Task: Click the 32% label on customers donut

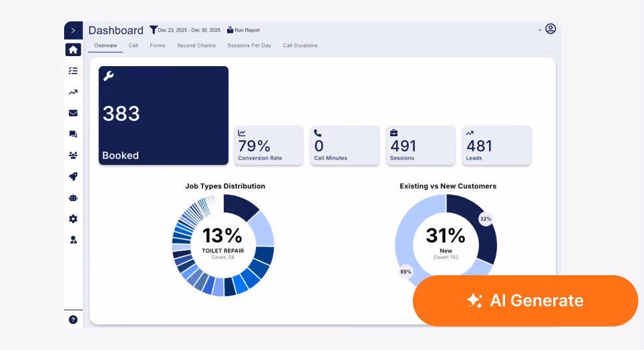Action: 486,219
